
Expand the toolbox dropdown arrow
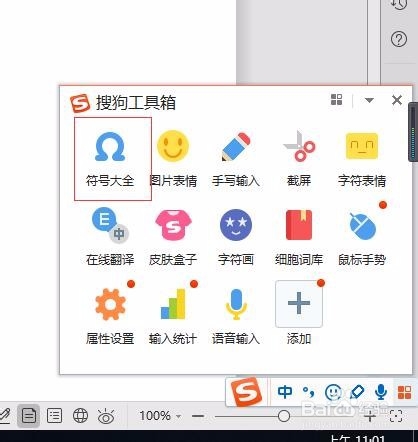(369, 100)
